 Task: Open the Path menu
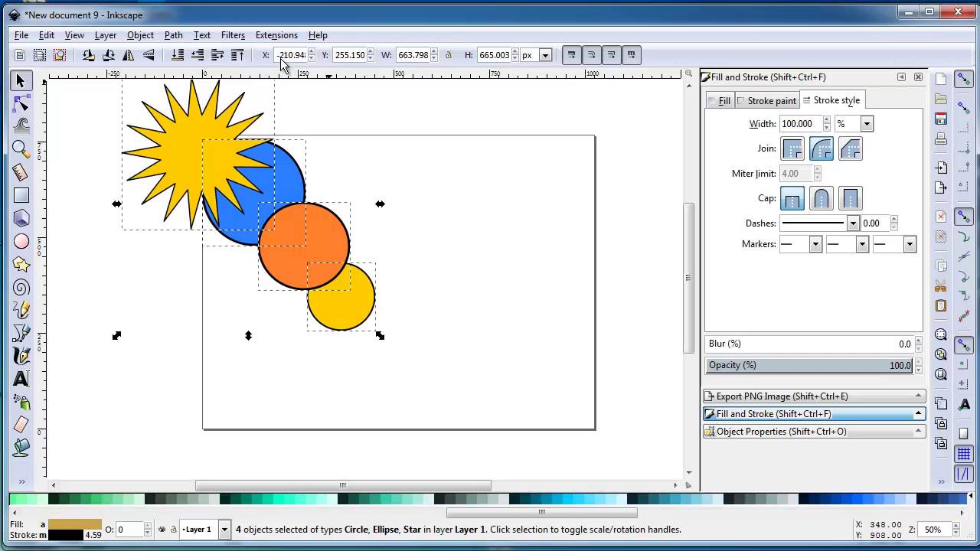pyautogui.click(x=173, y=35)
